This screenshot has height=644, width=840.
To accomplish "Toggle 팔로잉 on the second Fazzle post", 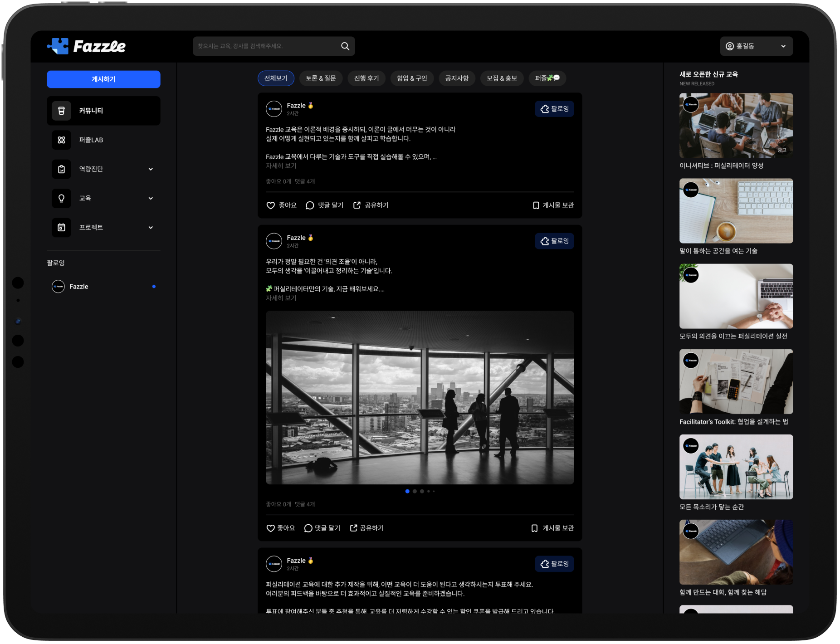I will (554, 241).
